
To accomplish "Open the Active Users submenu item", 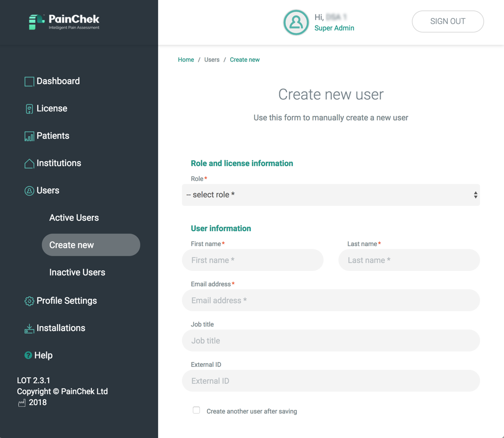I will pos(74,218).
